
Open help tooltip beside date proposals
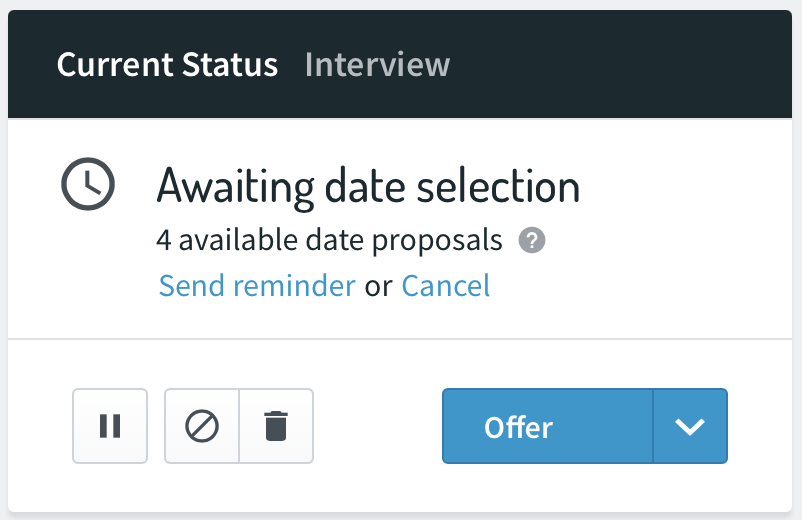click(x=532, y=240)
